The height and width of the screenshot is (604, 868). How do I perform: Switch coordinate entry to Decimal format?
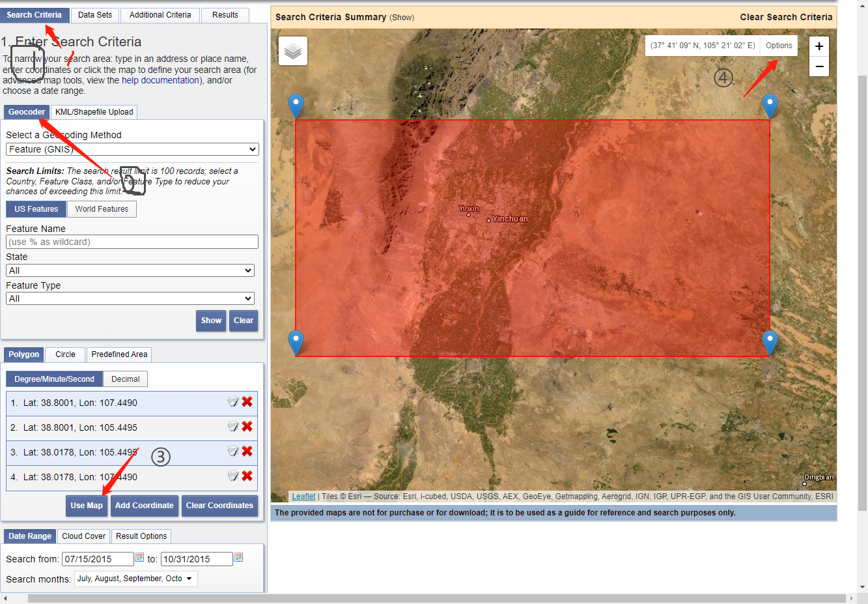[125, 378]
